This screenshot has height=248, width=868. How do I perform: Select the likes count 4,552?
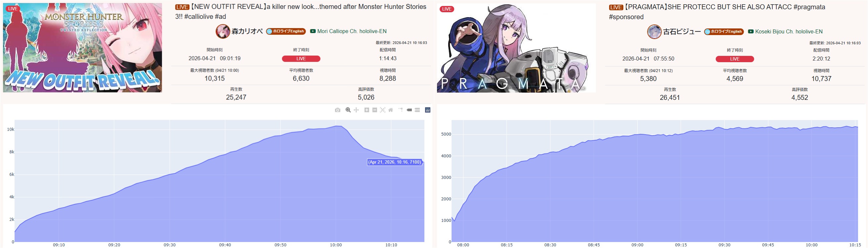(800, 98)
